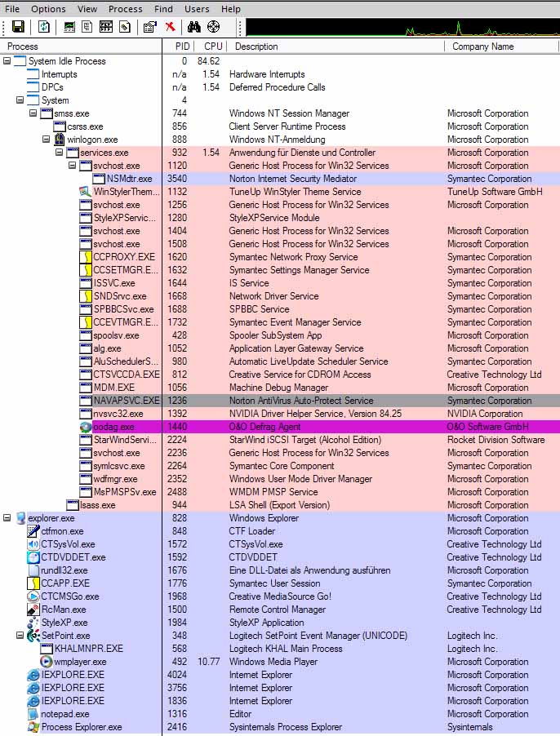
Task: Click the 'Rocket Division Software' company name
Action: (496, 440)
